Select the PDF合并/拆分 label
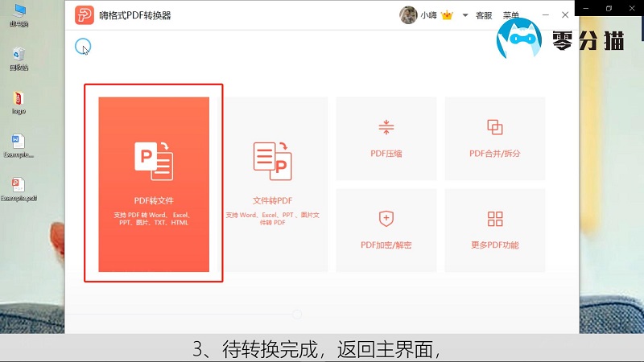Image resolution: width=644 pixels, height=362 pixels. pos(495,154)
